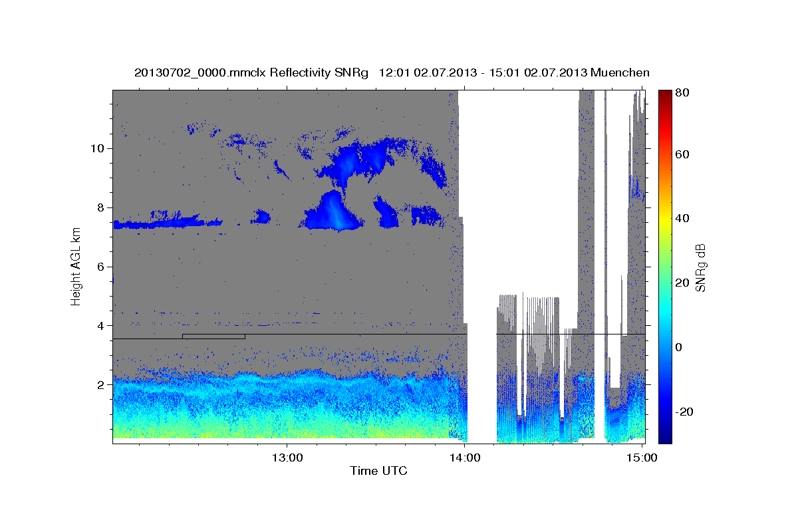Click the yellow section of the colorbar
This screenshot has height=532, width=798.
coord(665,221)
